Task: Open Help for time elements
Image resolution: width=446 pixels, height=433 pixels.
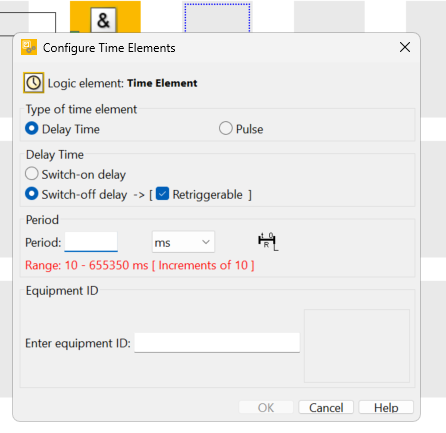Action: [386, 407]
